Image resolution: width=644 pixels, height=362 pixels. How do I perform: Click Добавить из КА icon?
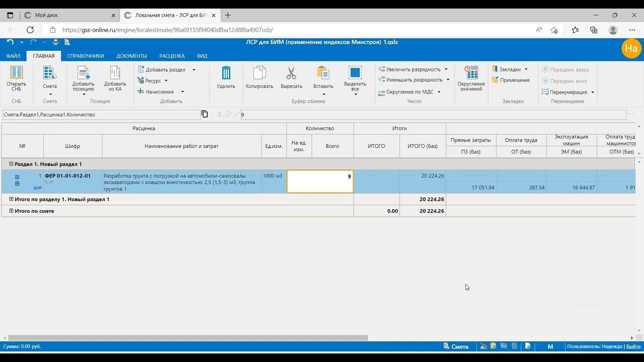click(115, 73)
